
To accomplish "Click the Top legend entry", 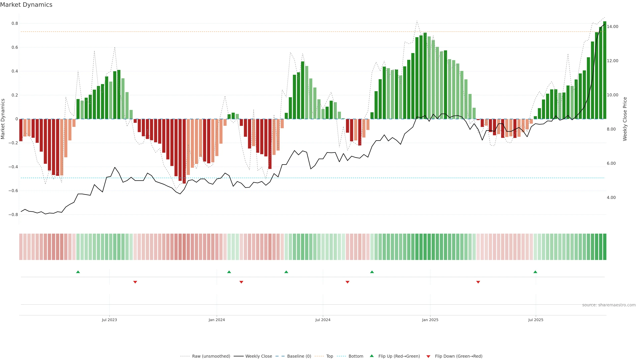I will (330, 356).
